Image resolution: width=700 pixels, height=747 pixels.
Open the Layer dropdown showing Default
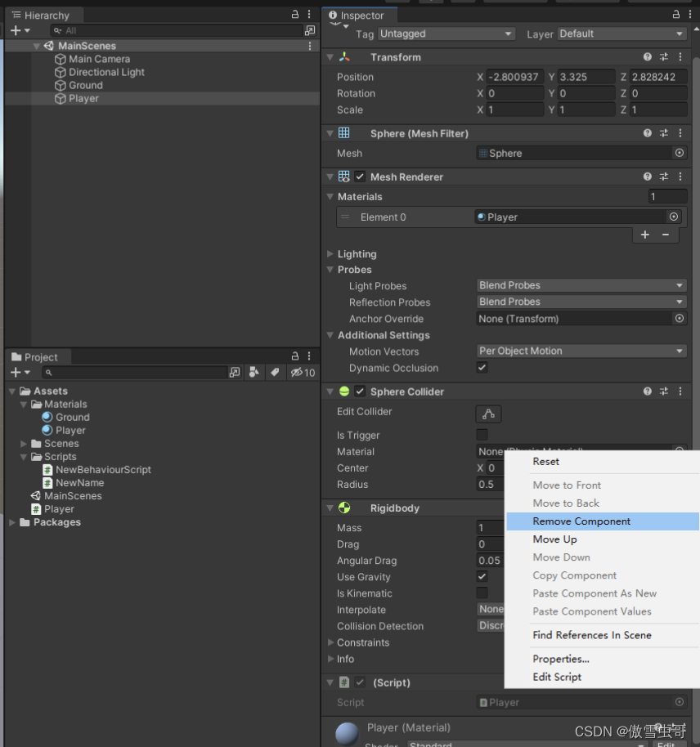[621, 34]
